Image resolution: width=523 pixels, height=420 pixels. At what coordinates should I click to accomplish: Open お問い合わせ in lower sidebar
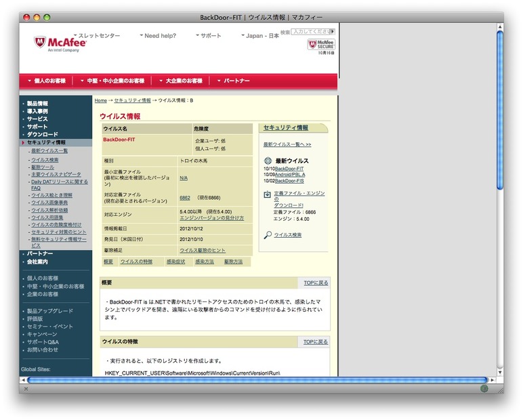[43, 350]
